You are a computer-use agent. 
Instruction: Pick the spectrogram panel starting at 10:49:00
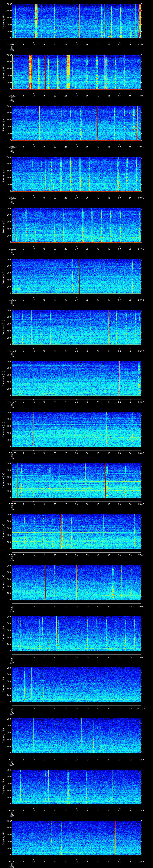[76, 174]
